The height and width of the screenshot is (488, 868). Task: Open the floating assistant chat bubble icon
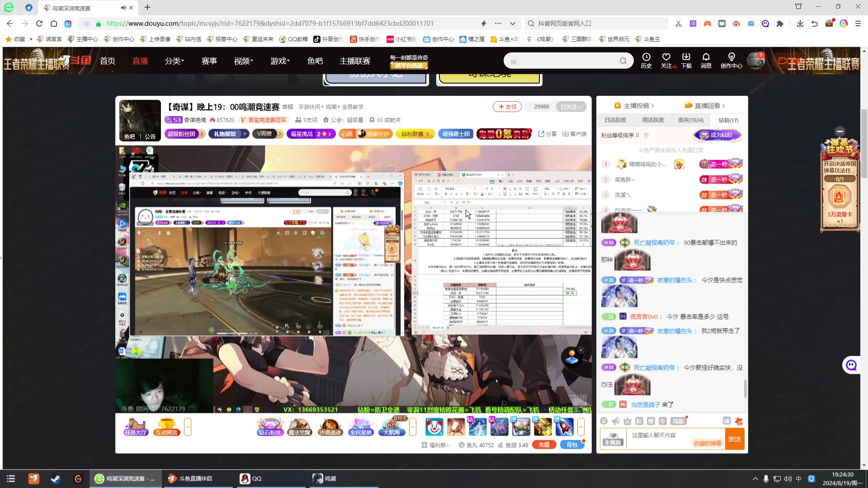(851, 365)
